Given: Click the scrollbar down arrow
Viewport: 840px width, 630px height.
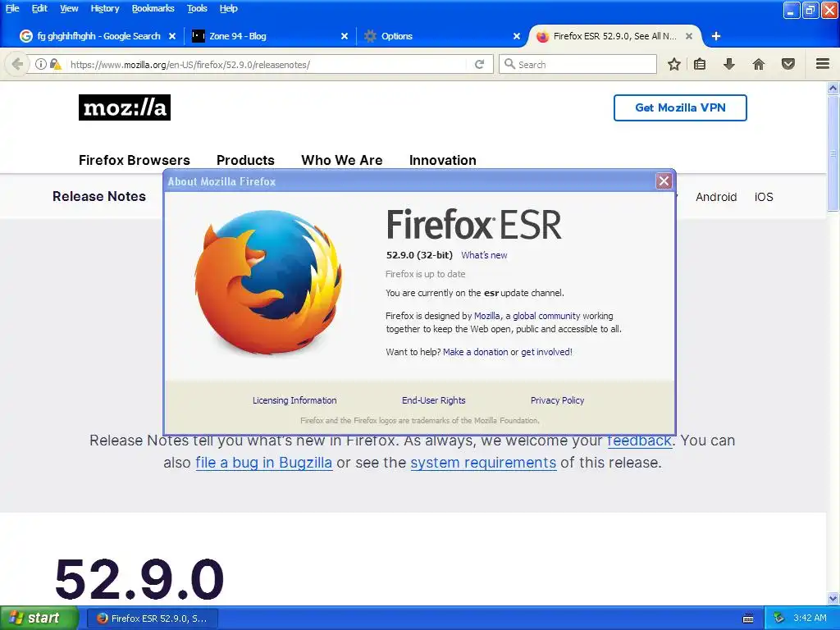Looking at the screenshot, I should pos(833,599).
